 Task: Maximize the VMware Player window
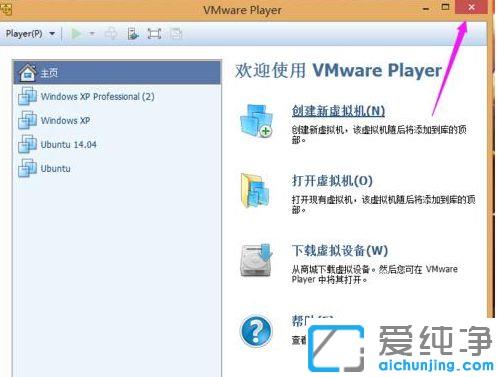point(445,7)
